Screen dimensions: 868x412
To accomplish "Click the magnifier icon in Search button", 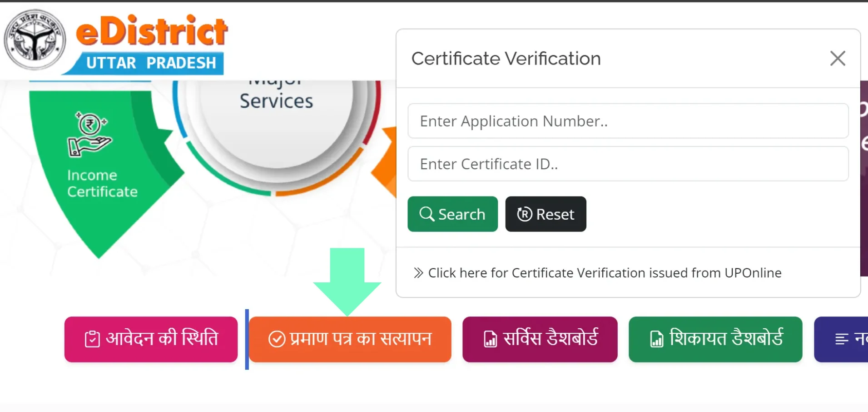I will [x=427, y=214].
